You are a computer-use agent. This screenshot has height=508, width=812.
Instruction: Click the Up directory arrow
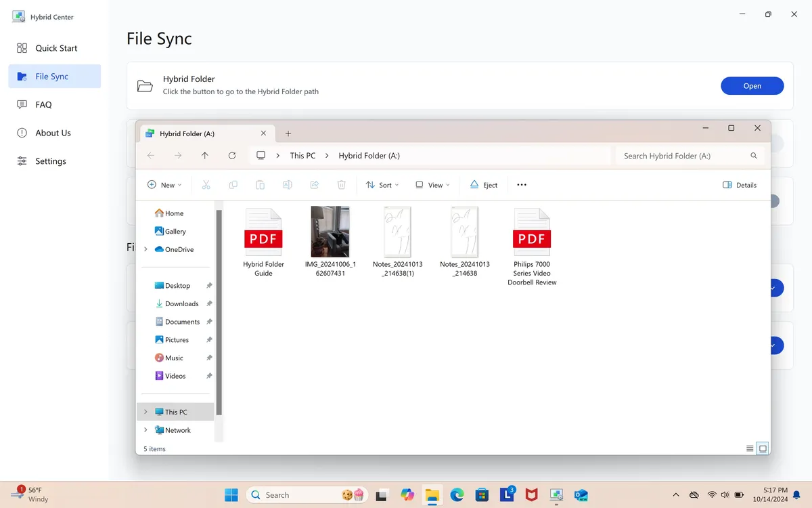205,156
